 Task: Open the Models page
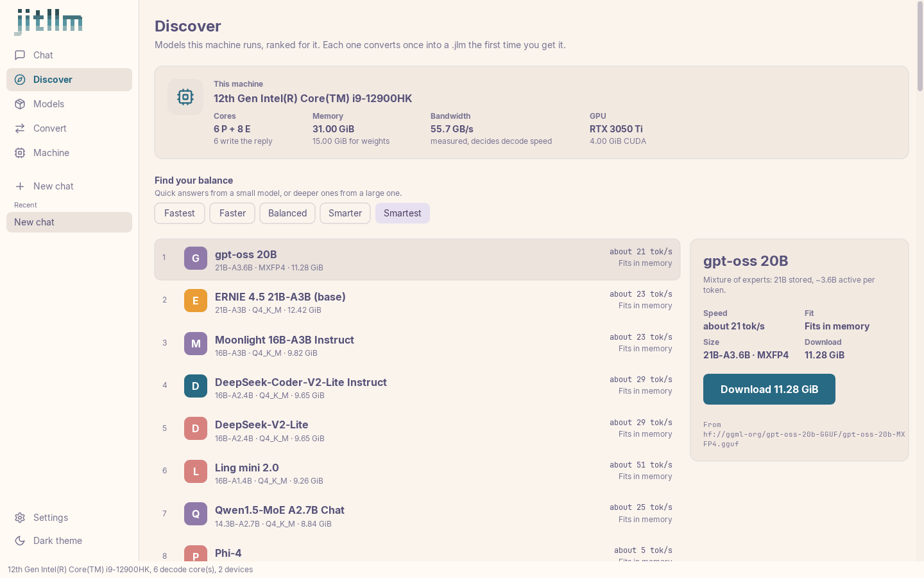click(69, 104)
